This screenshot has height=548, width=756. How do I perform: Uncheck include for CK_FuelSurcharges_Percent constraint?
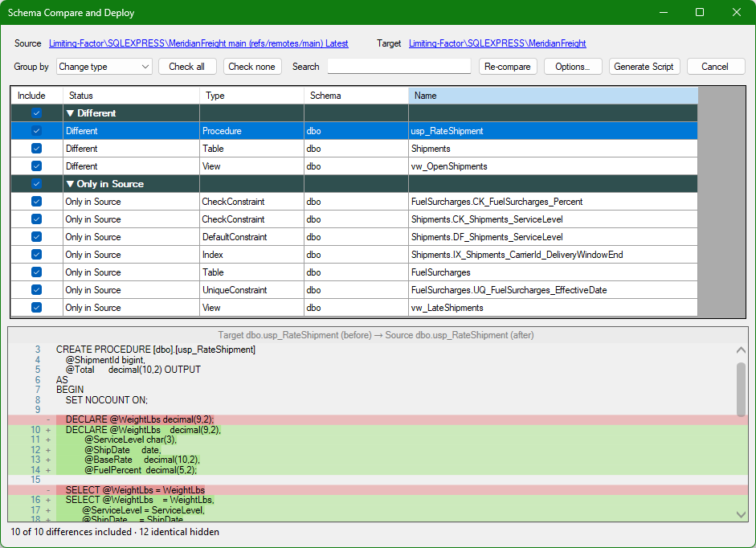point(37,201)
